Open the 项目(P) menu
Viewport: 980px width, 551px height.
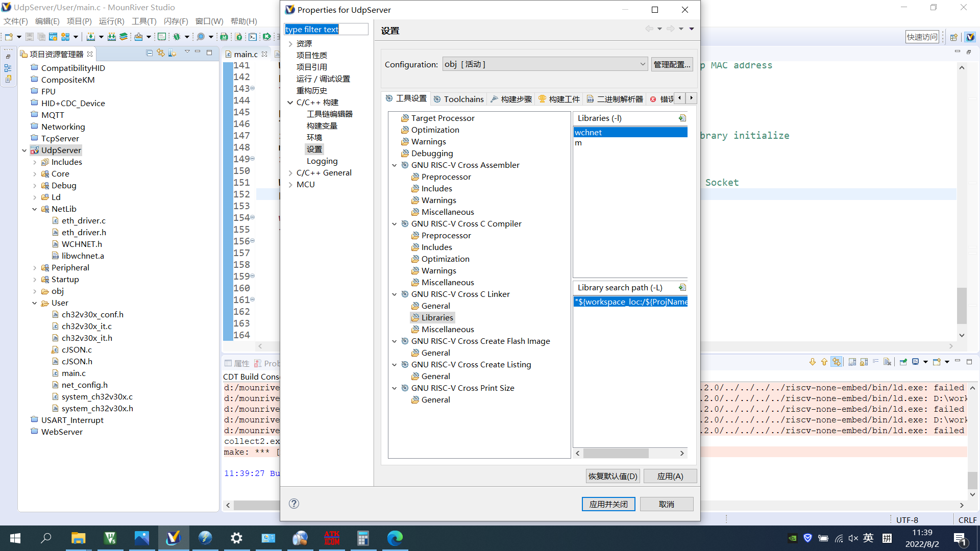pyautogui.click(x=79, y=21)
